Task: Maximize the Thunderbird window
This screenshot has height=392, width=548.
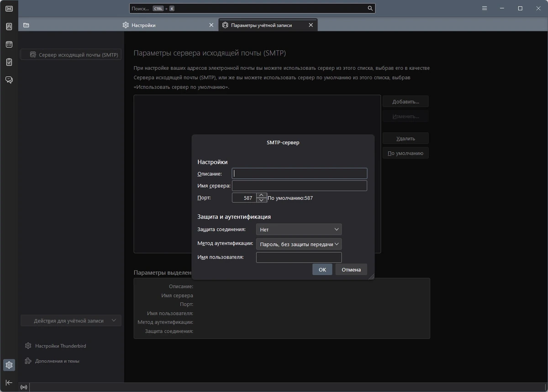Action: [520, 8]
